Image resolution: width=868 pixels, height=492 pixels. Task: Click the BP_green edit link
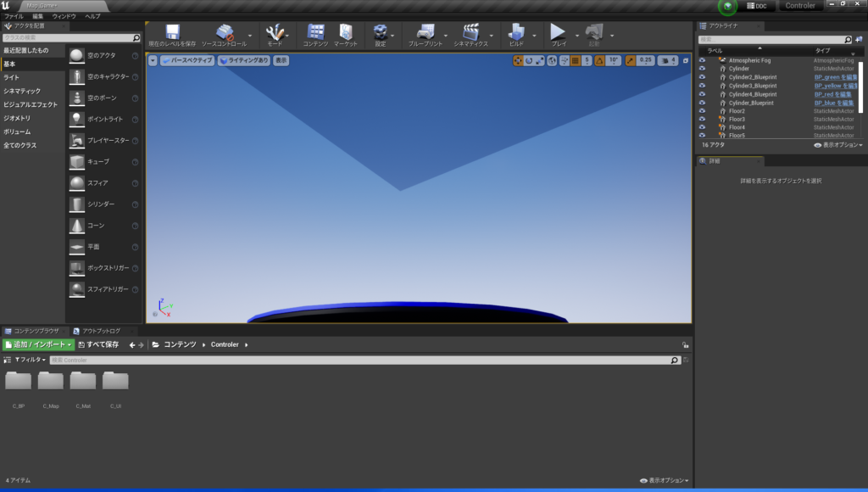click(x=832, y=77)
